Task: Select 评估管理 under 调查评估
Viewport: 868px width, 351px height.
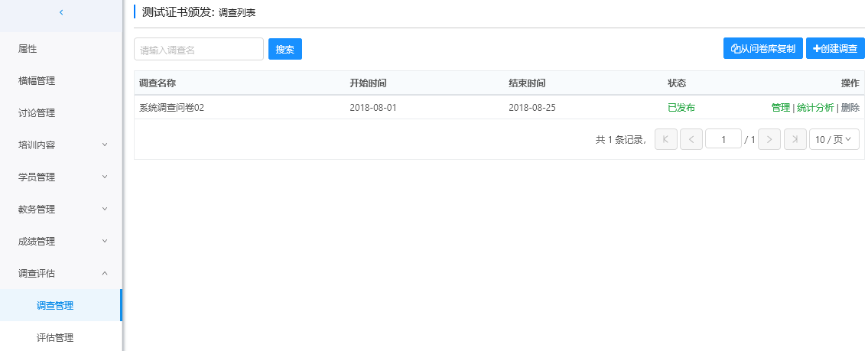Action: click(55, 337)
